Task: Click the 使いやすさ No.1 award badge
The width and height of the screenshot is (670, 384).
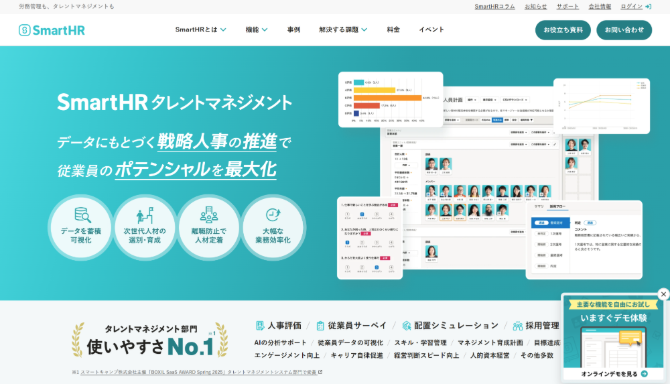Action: (x=150, y=340)
